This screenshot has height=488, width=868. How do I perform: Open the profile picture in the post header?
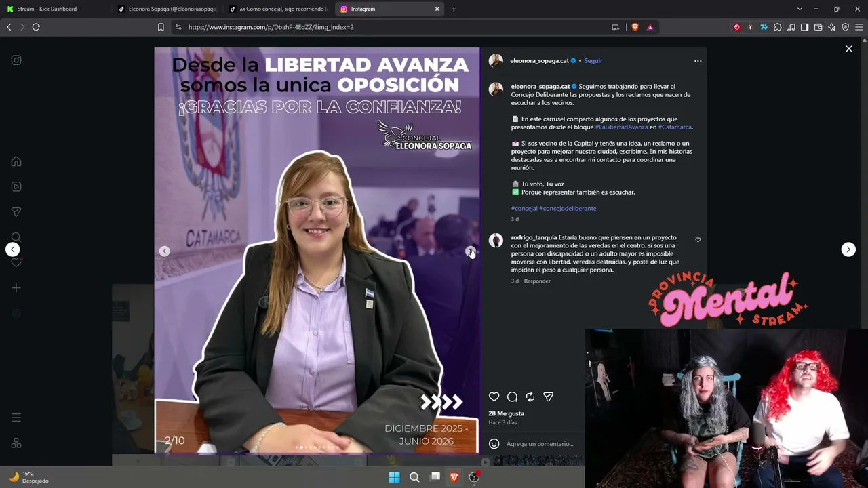point(496,61)
